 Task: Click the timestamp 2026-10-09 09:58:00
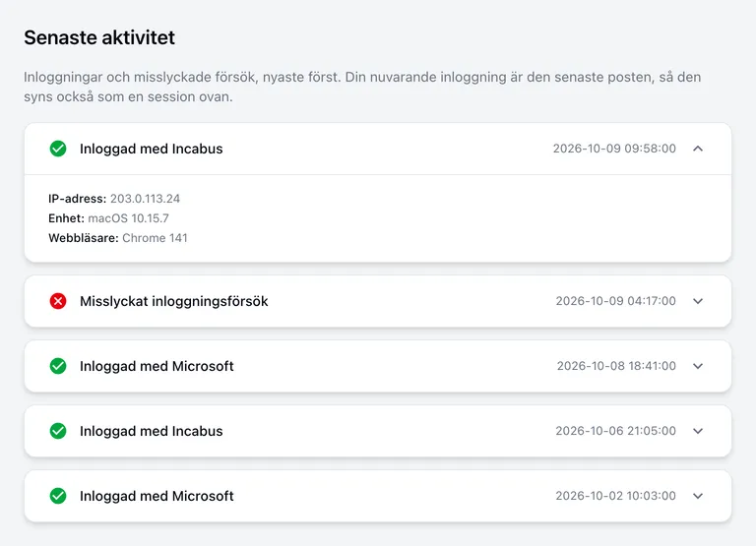614,149
